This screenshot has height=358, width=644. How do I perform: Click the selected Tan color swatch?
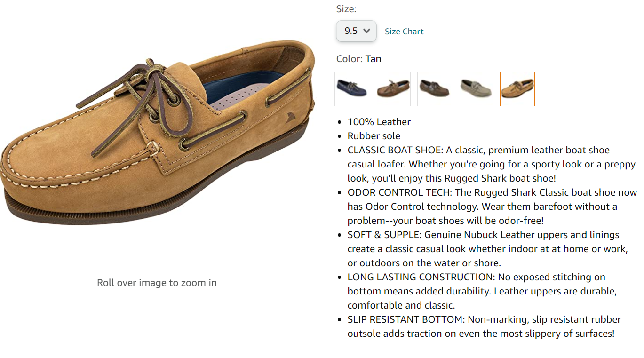pyautogui.click(x=517, y=89)
